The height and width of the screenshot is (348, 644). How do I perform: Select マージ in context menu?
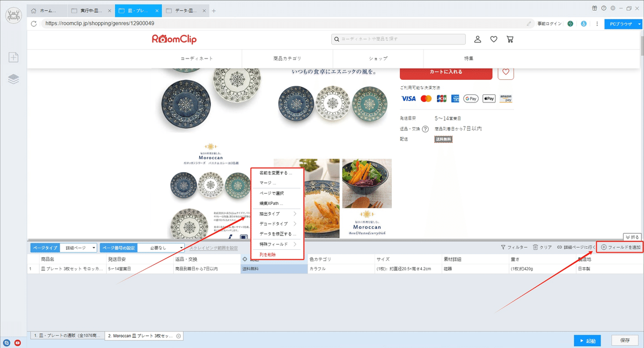point(277,183)
